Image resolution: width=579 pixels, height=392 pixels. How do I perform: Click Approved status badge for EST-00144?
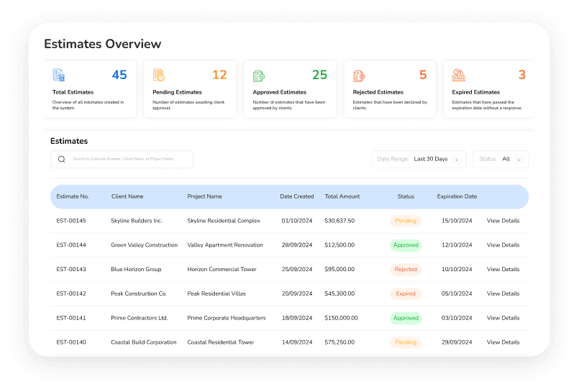pyautogui.click(x=406, y=245)
